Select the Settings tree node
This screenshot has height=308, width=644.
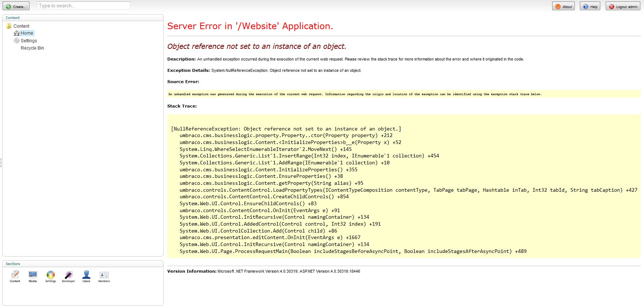[x=29, y=40]
